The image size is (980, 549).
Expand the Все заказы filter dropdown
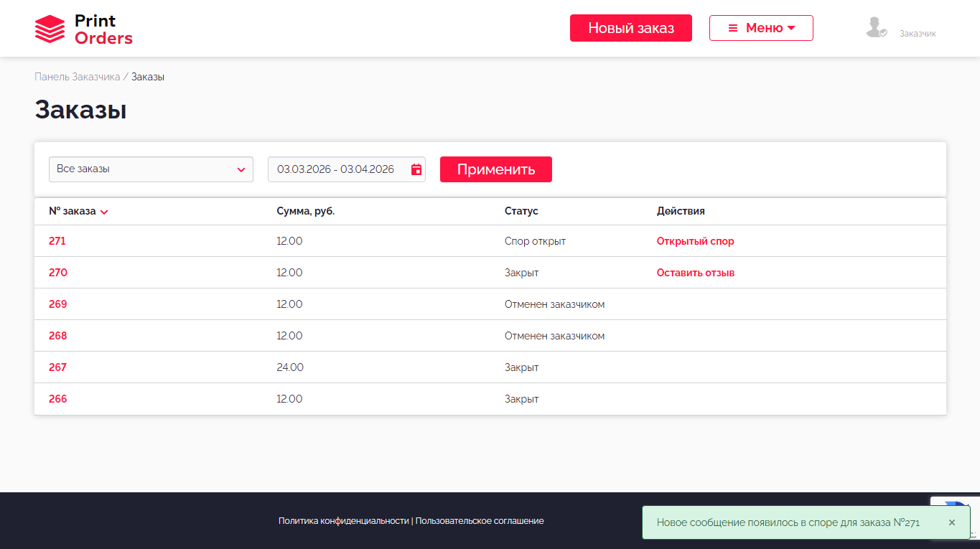(x=151, y=169)
